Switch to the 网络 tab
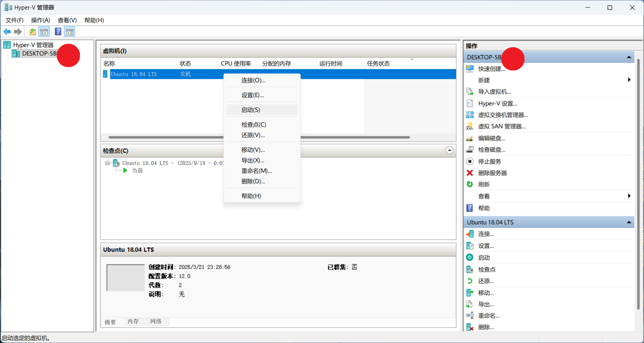This screenshot has width=644, height=343. coord(156,322)
